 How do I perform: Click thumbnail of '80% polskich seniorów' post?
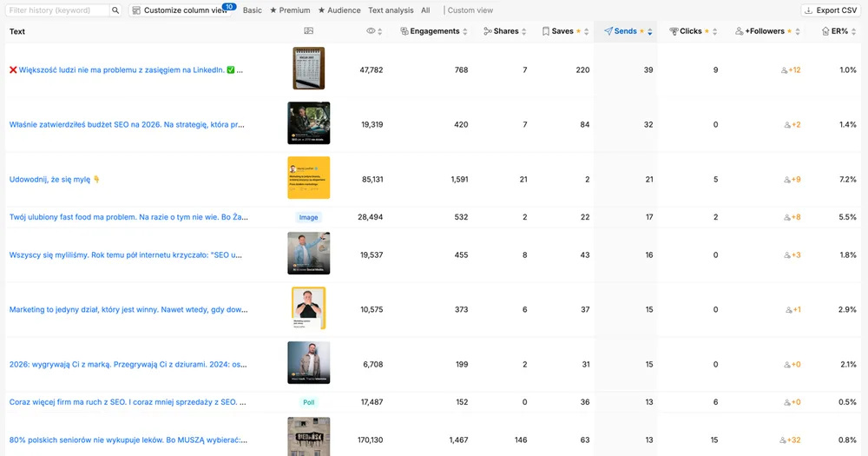click(x=309, y=437)
